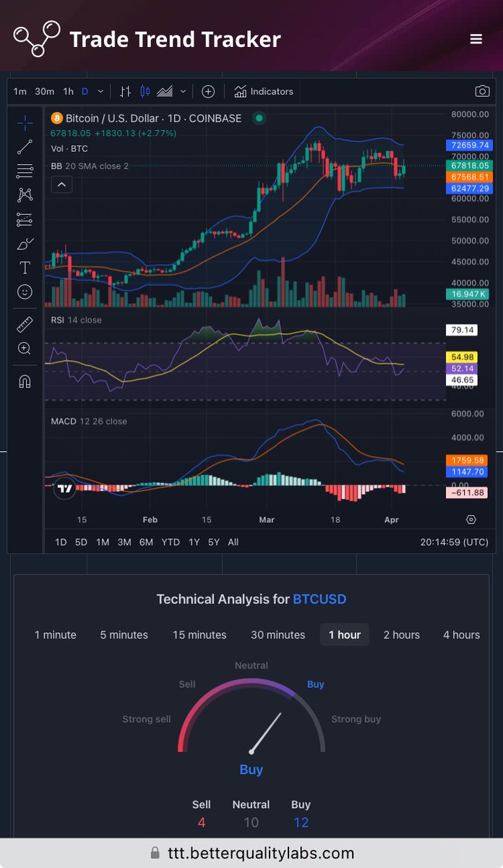
Task: Toggle the magnet snap mode
Action: pyautogui.click(x=25, y=381)
